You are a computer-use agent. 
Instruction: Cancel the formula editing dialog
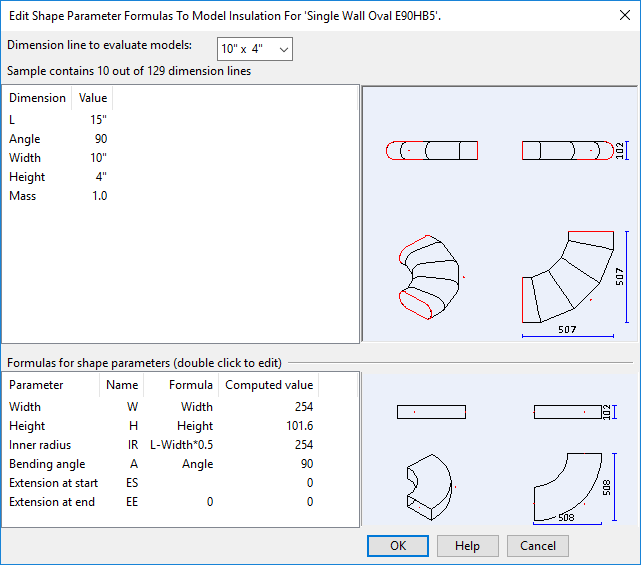coord(537,546)
